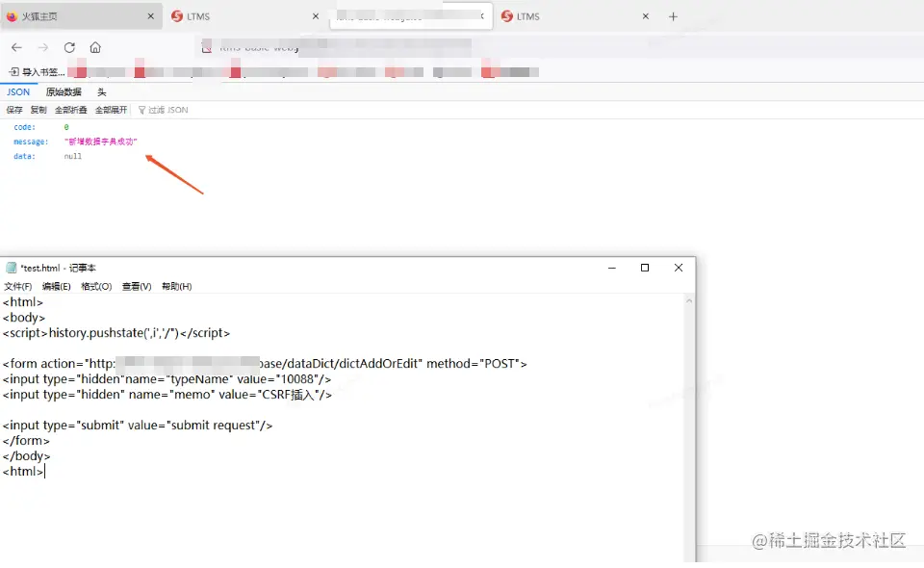The height and width of the screenshot is (568, 924).
Task: Select the message value 新增数据字典成功
Action: (101, 142)
